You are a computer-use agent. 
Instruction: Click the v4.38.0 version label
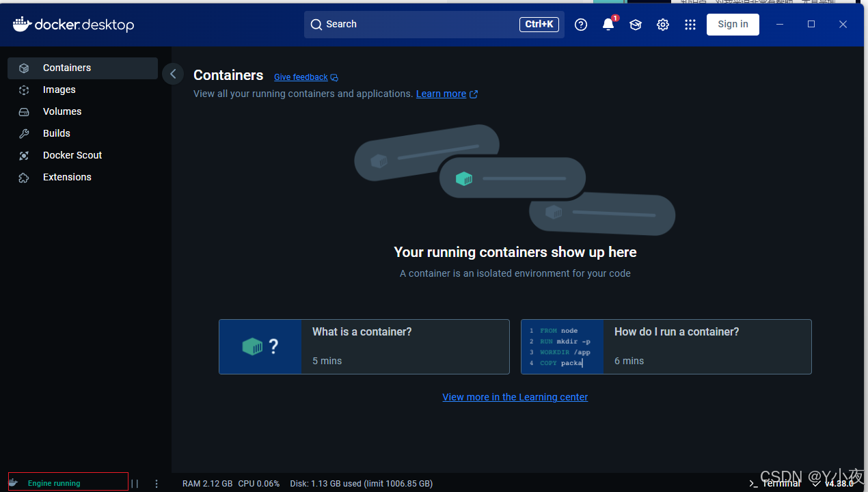[x=839, y=483]
